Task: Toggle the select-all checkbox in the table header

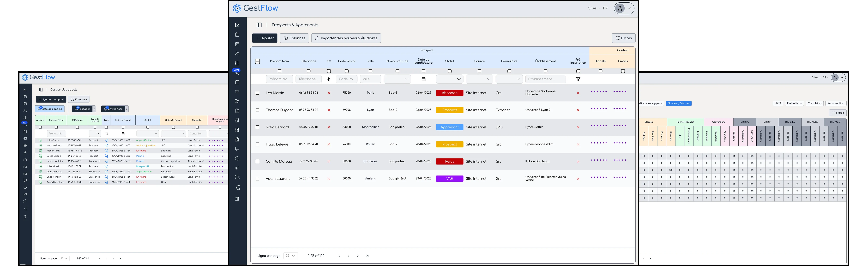Action: (x=257, y=61)
